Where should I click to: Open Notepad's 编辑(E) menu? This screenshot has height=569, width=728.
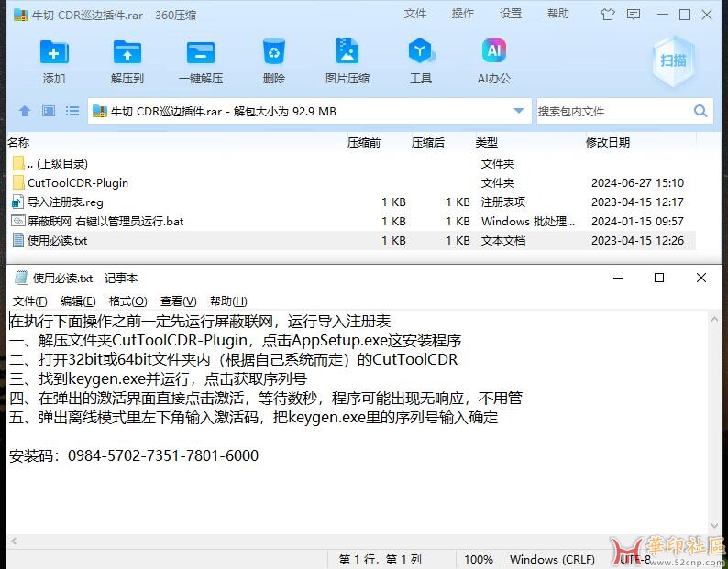[78, 301]
